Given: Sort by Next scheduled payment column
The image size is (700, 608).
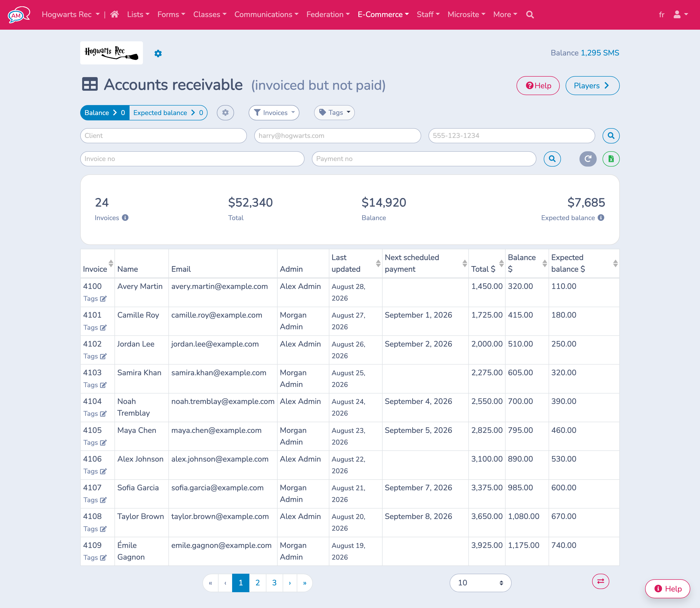Looking at the screenshot, I should 465,263.
